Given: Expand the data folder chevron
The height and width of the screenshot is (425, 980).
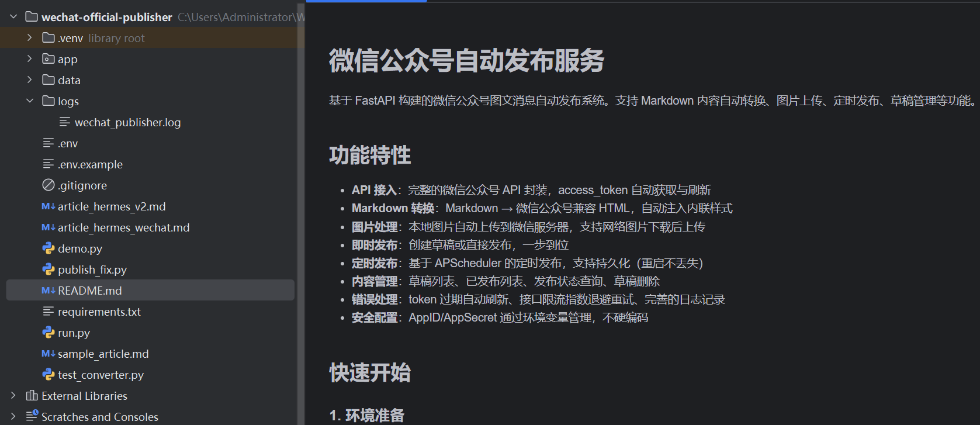Looking at the screenshot, I should pyautogui.click(x=30, y=80).
